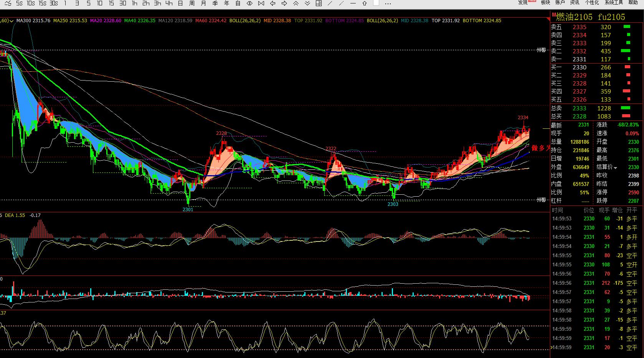Click the MA250 2315.53 indicator label

70,21
